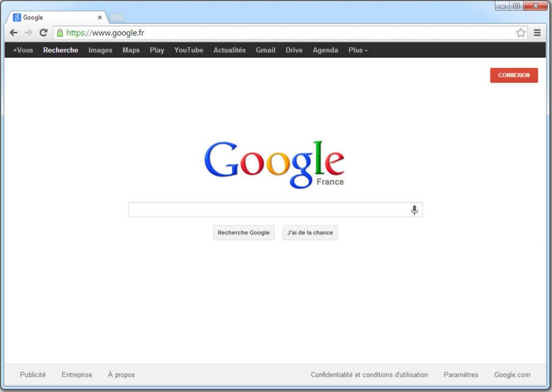Select the Google browser tab
This screenshot has height=392, width=552.
point(56,17)
